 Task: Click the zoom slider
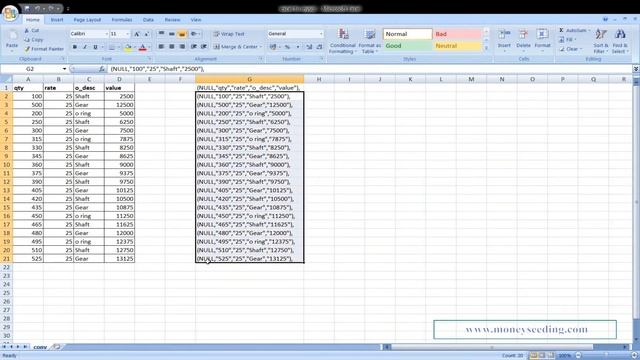[606, 356]
